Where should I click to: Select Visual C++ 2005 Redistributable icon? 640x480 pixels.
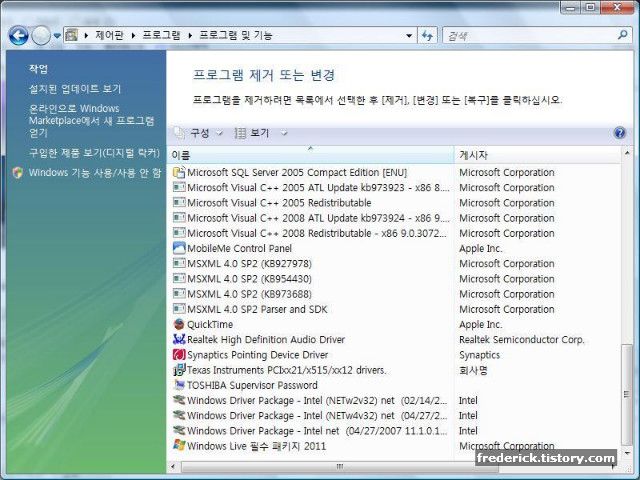click(x=179, y=202)
